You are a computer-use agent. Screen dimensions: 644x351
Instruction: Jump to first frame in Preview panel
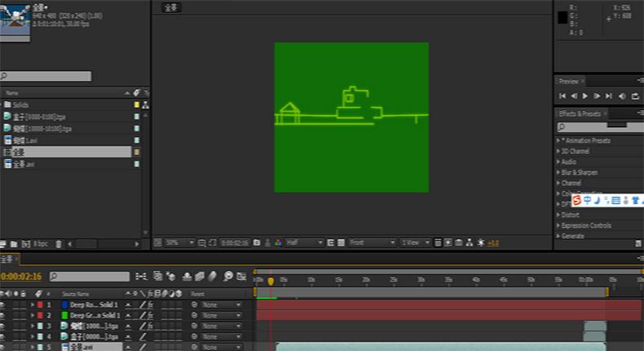pyautogui.click(x=562, y=96)
